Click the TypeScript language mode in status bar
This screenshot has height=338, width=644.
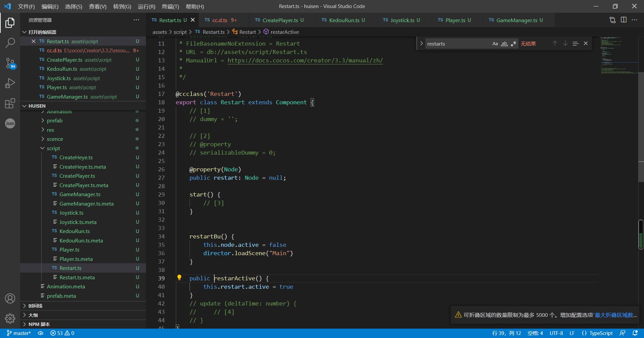point(601,333)
